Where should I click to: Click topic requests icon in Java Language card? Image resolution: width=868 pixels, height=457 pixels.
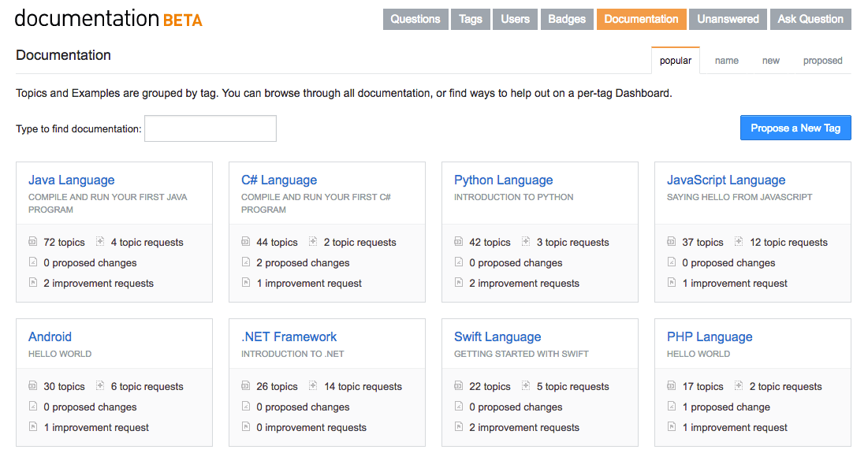[100, 241]
